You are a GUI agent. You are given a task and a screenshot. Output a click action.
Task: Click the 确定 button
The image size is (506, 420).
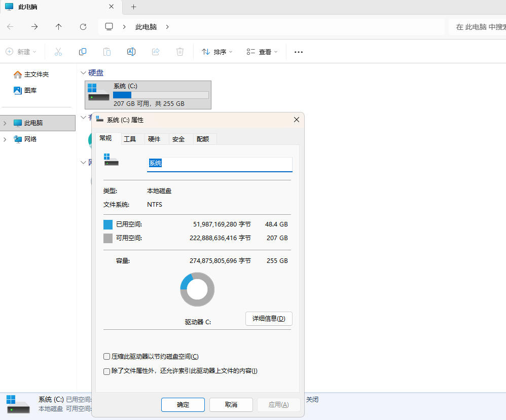tap(183, 404)
